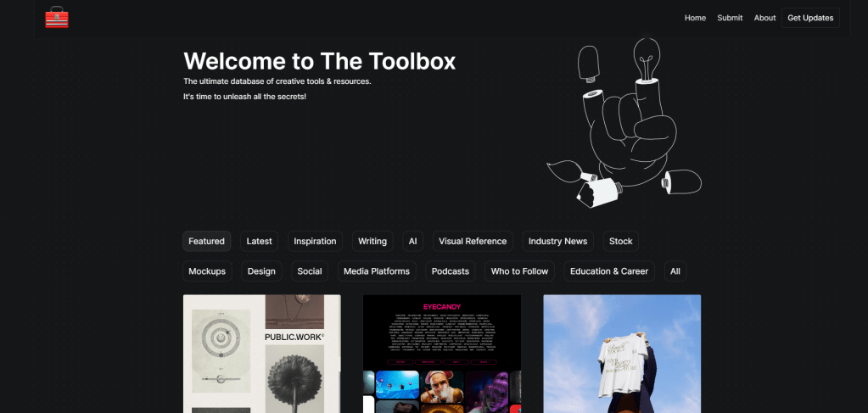This screenshot has width=868, height=413.
Task: Open the EYECANDY resource thumbnail
Action: click(x=441, y=354)
